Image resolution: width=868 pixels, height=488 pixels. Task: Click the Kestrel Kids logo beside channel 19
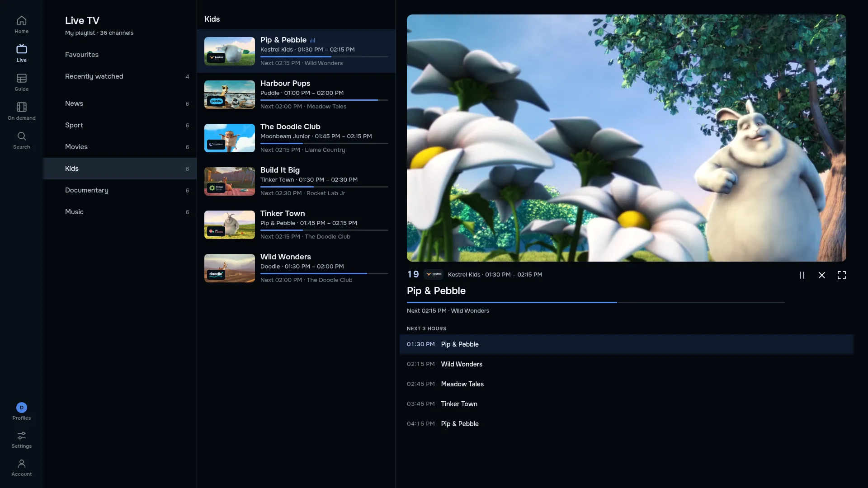tap(434, 274)
